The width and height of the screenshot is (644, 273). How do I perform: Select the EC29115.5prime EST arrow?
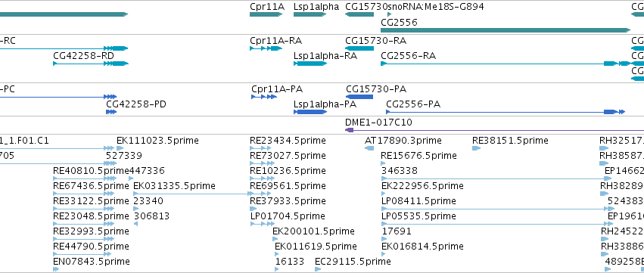point(318,269)
